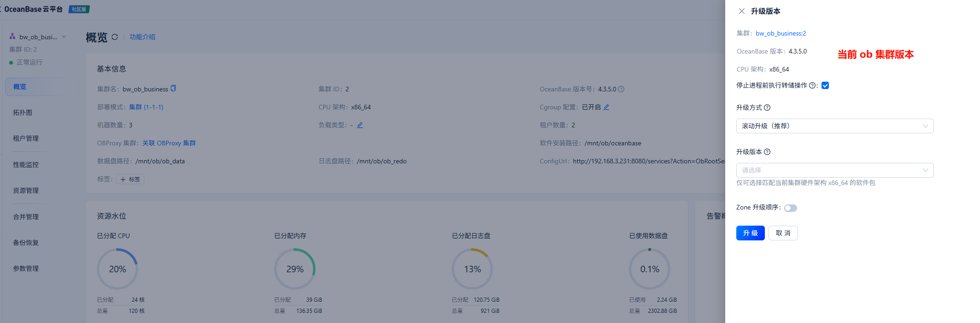980x323 pixels.
Task: Click the 120.75 GiB allocated log disk value
Action: click(487, 300)
